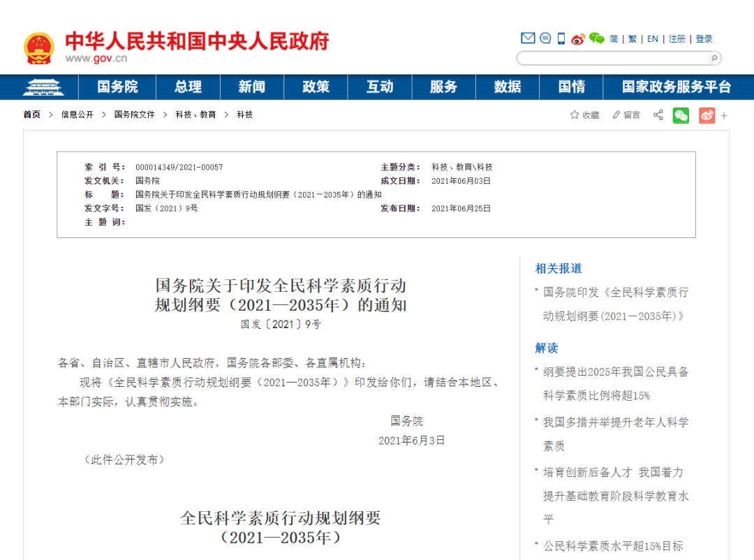Click the 留言 pencil icon
The image size is (754, 560).
[x=616, y=115]
